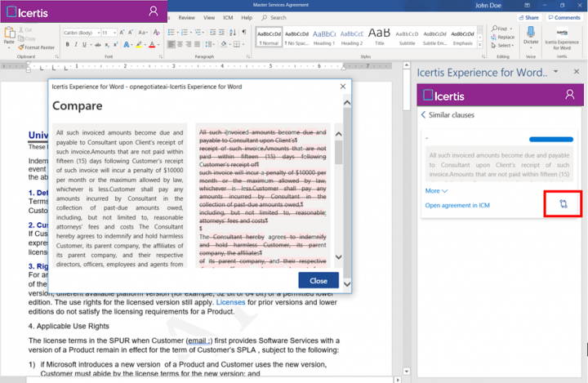This screenshot has height=383, width=588.
Task: Expand the More section of the similar clause
Action: 436,190
